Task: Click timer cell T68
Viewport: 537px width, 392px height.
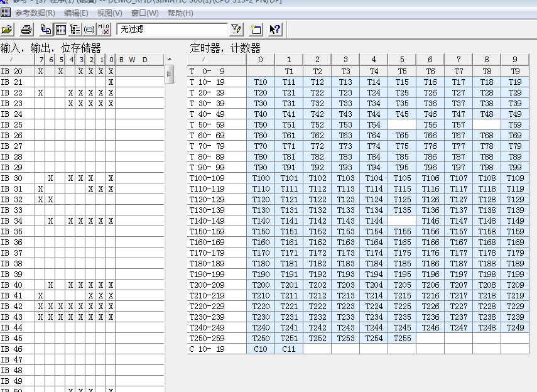Action: coord(487,135)
